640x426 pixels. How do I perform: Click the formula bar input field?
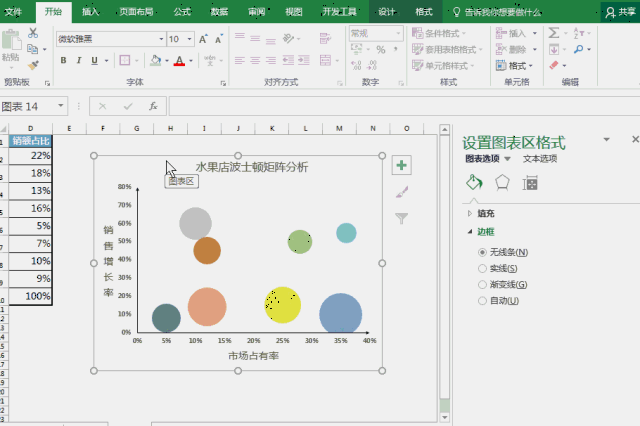coord(404,106)
